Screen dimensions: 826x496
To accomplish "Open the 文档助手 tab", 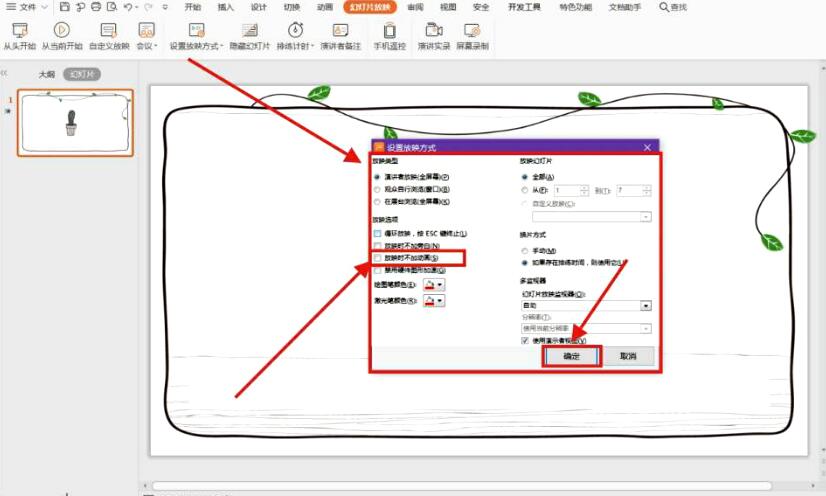I will pyautogui.click(x=625, y=7).
